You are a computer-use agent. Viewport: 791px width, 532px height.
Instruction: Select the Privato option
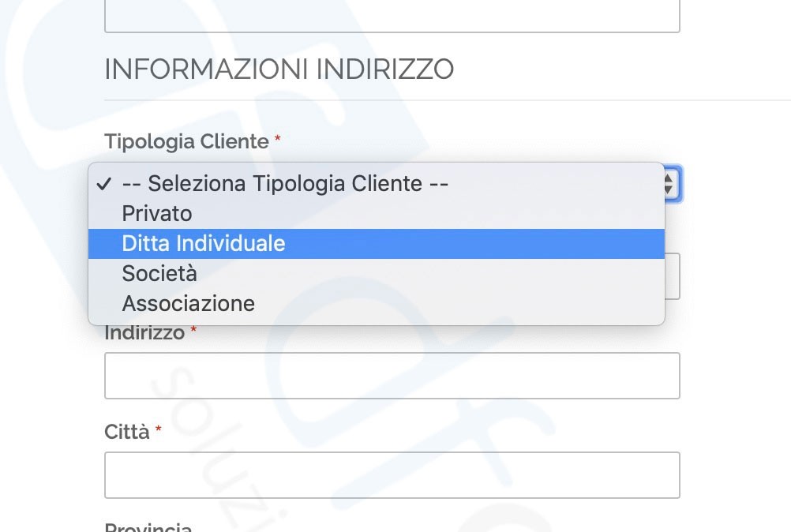377,214
